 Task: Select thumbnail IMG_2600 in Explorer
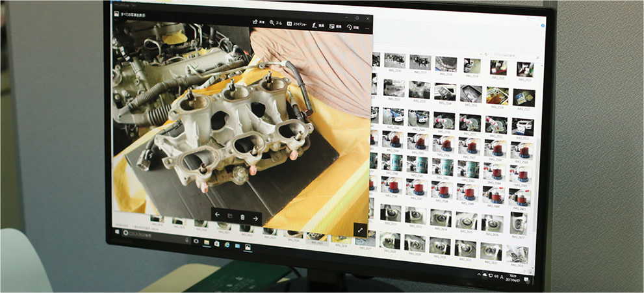point(494,194)
